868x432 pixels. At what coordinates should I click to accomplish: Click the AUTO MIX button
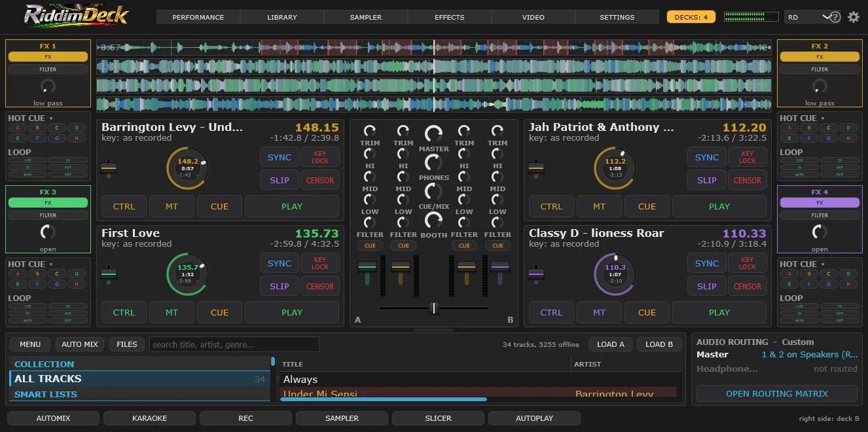click(x=81, y=344)
